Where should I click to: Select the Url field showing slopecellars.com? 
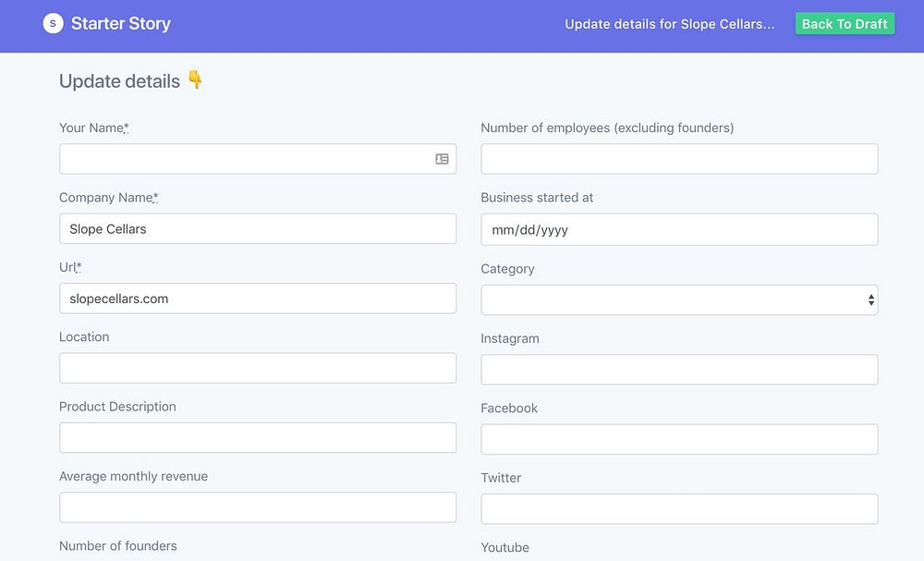tap(258, 299)
